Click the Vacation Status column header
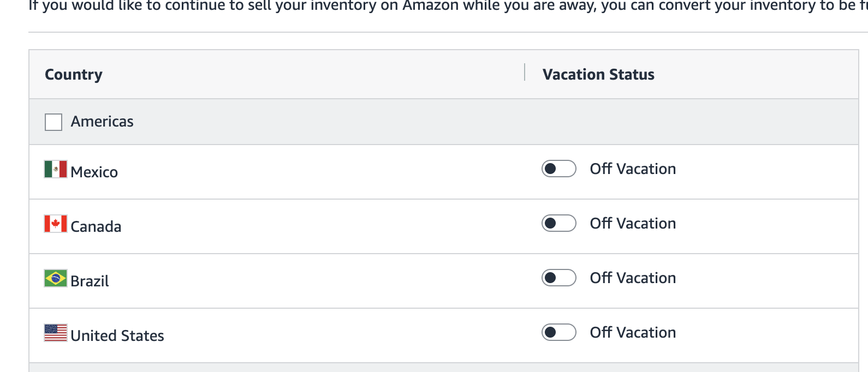This screenshot has width=868, height=372. click(598, 74)
